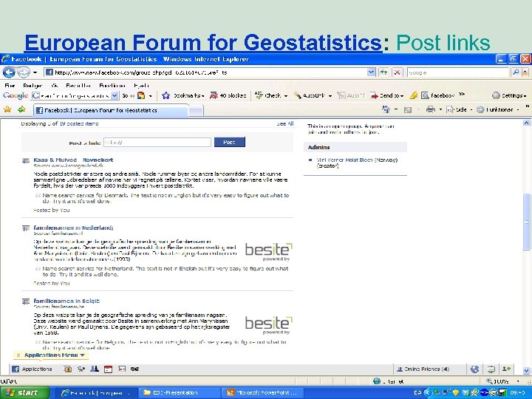Click the besite logo in Nederland post

[268, 251]
